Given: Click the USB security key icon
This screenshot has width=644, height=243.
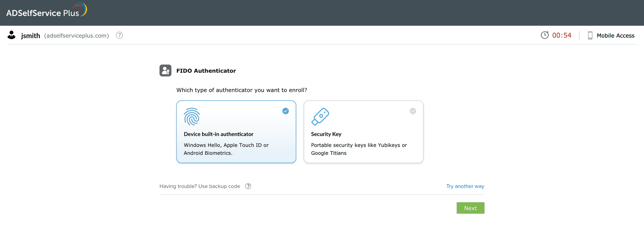Looking at the screenshot, I should click(320, 117).
